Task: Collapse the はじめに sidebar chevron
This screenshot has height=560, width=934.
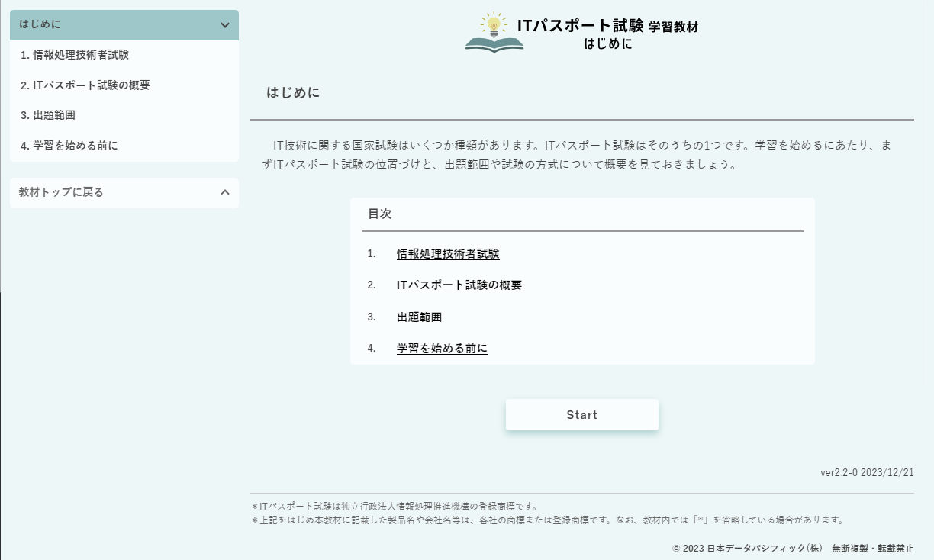Action: click(224, 25)
